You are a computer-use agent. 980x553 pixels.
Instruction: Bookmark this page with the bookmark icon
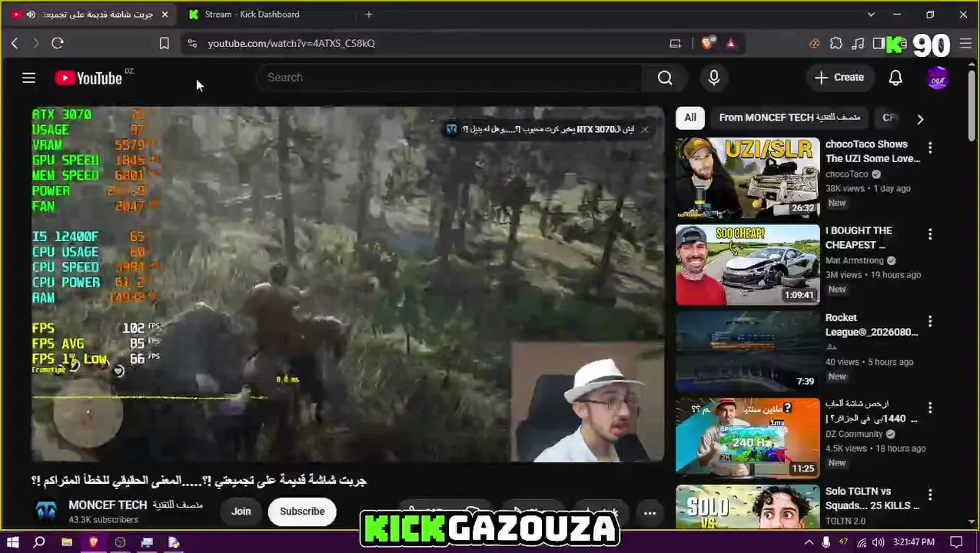coord(164,44)
